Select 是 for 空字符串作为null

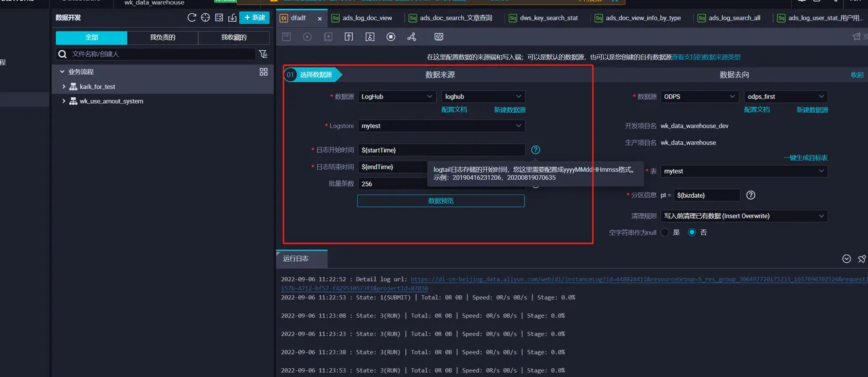pyautogui.click(x=665, y=233)
